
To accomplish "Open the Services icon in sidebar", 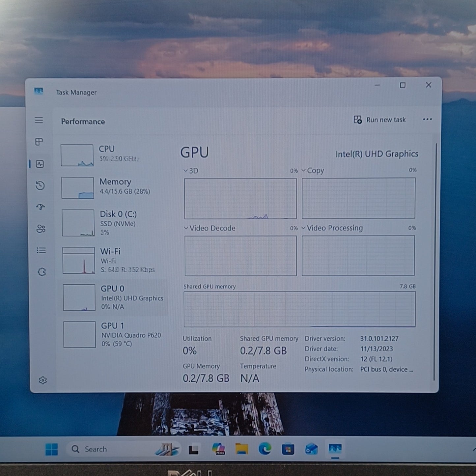I will (42, 272).
